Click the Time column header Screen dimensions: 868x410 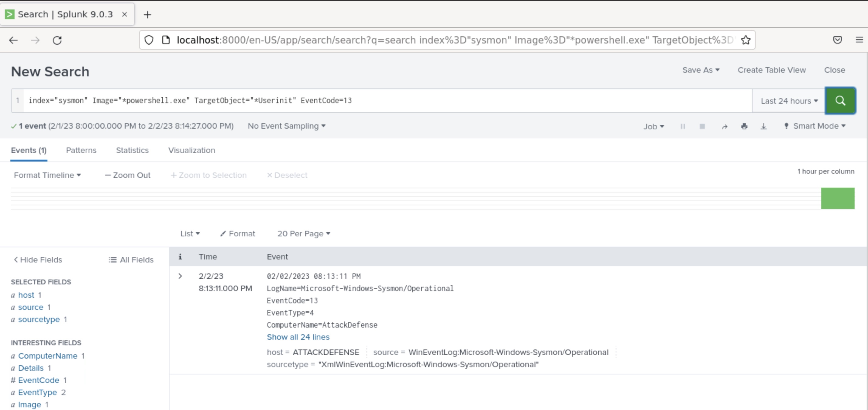tap(208, 257)
